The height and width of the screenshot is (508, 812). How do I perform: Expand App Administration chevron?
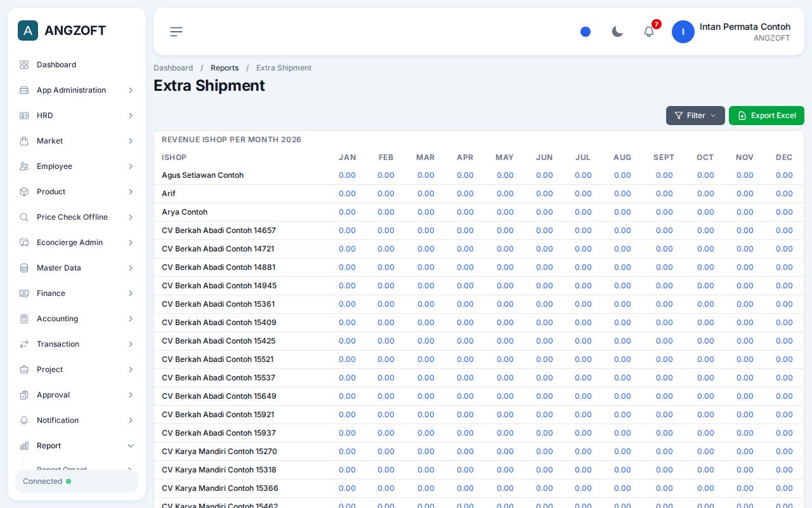pyautogui.click(x=131, y=90)
